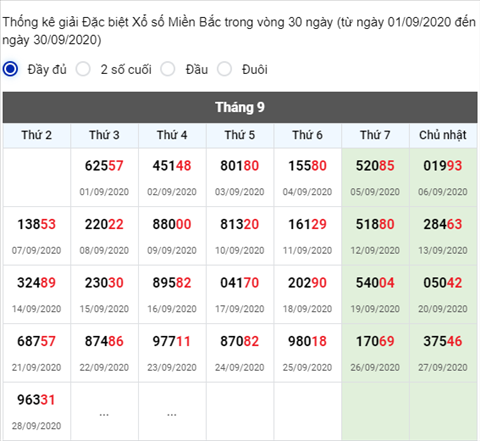
Task: Click the Thứ 3 column header
Action: pos(104,135)
